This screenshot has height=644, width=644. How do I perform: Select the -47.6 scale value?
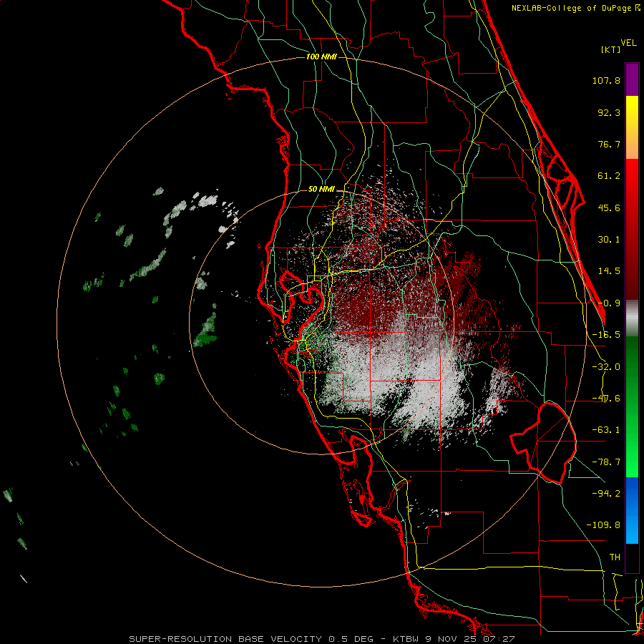(606, 399)
